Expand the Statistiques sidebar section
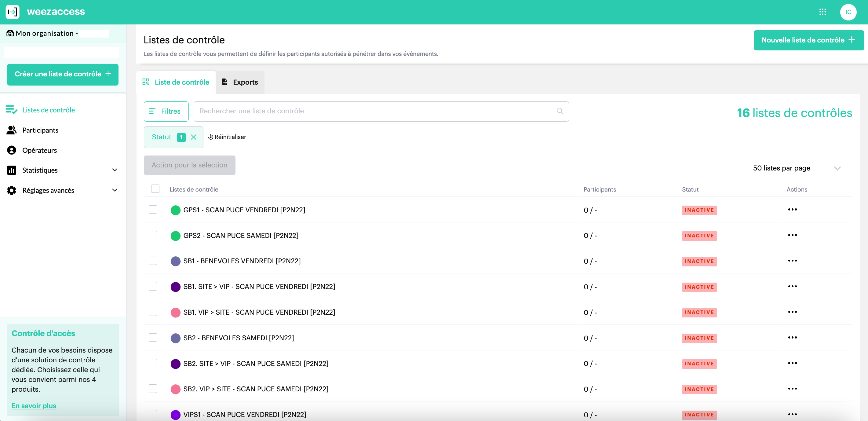The image size is (868, 421). pyautogui.click(x=115, y=170)
